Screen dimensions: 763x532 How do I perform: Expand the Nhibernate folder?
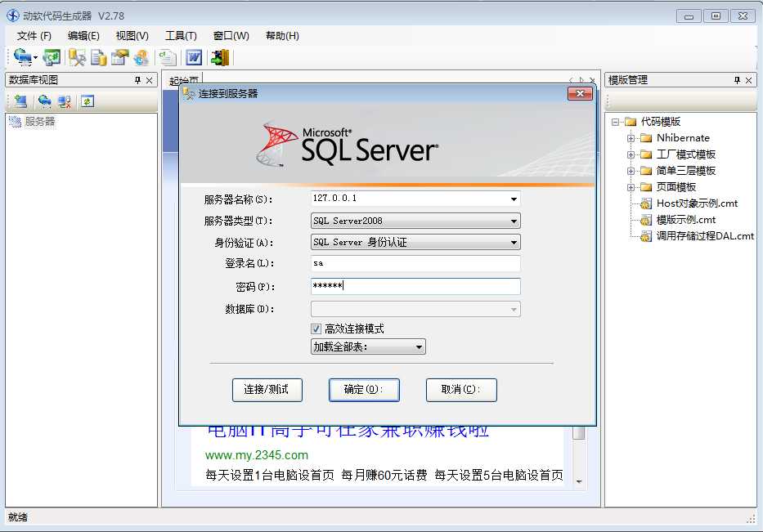631,139
